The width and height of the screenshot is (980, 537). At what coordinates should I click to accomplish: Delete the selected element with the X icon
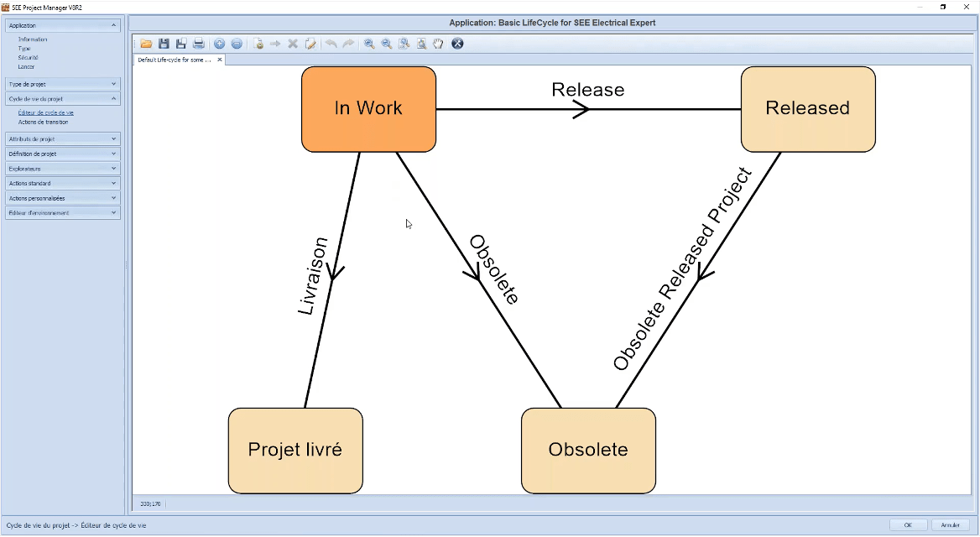[x=293, y=44]
